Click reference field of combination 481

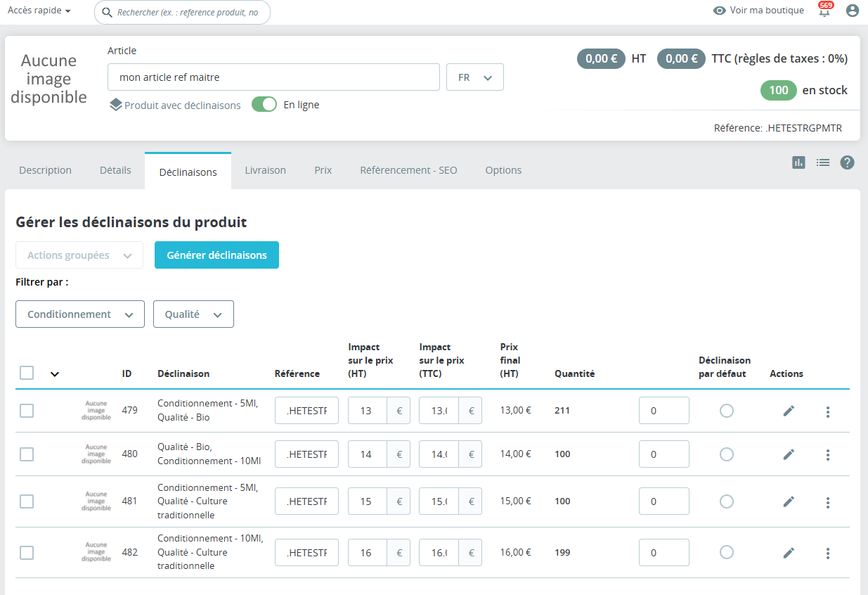[x=306, y=501]
